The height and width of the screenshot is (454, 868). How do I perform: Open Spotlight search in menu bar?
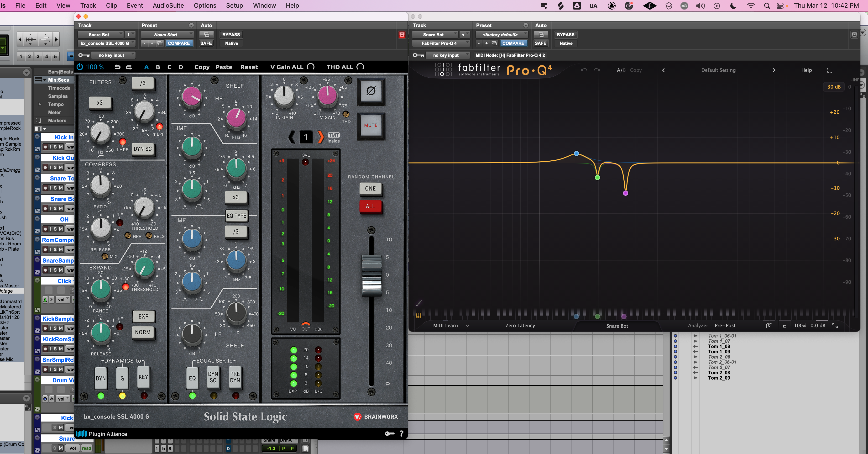[x=767, y=6]
